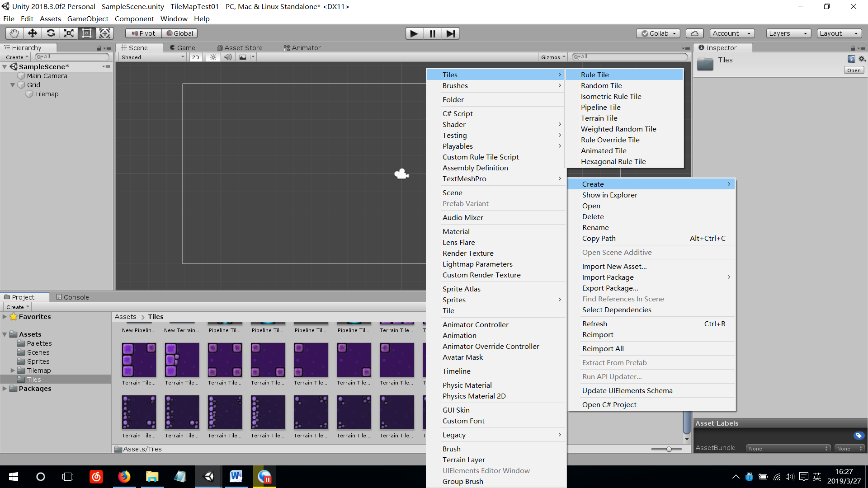Open Firefox from the taskbar
868x488 pixels.
(124, 477)
